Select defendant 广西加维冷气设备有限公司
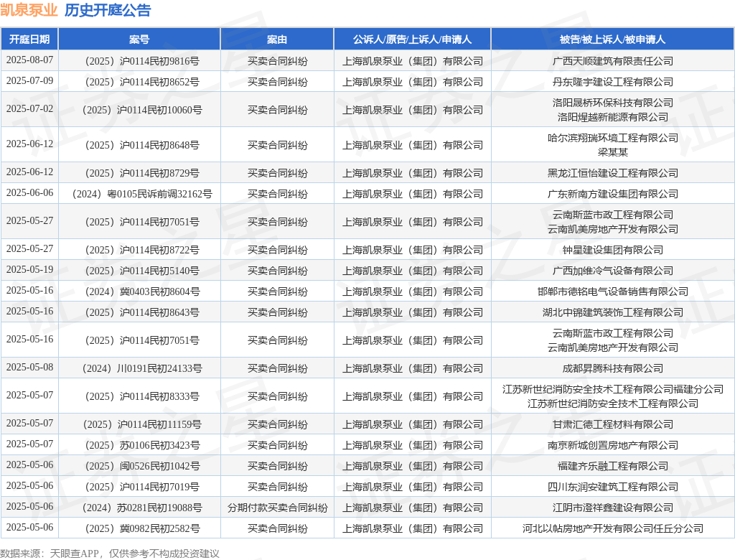Screen dimensions: 735x560 click(x=613, y=271)
